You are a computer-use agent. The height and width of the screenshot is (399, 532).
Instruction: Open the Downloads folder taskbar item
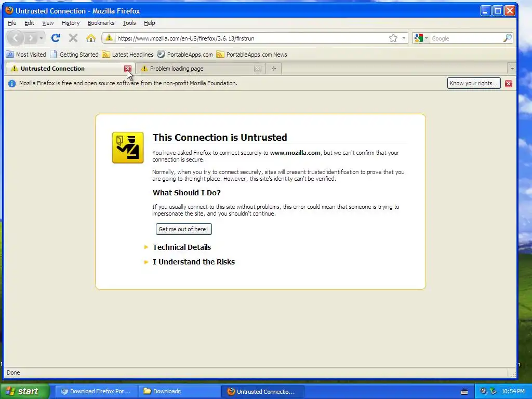pos(179,391)
